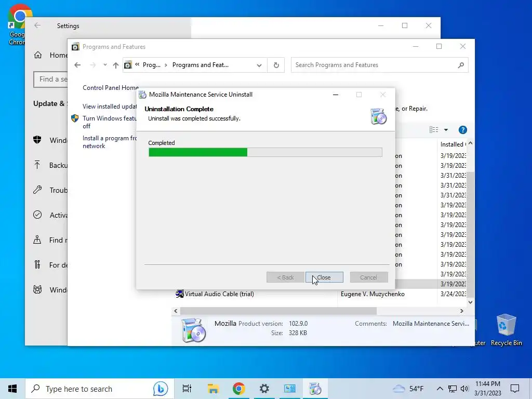532x399 pixels.
Task: Open the volume tray icon
Action: (464, 389)
